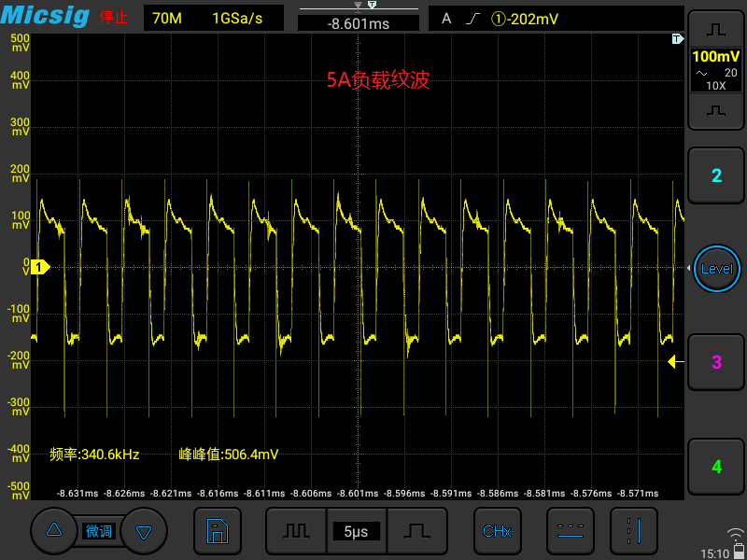Viewport: 747px width, 560px height.
Task: Tap the -8.601ms horizontal delay readout
Action: (359, 23)
